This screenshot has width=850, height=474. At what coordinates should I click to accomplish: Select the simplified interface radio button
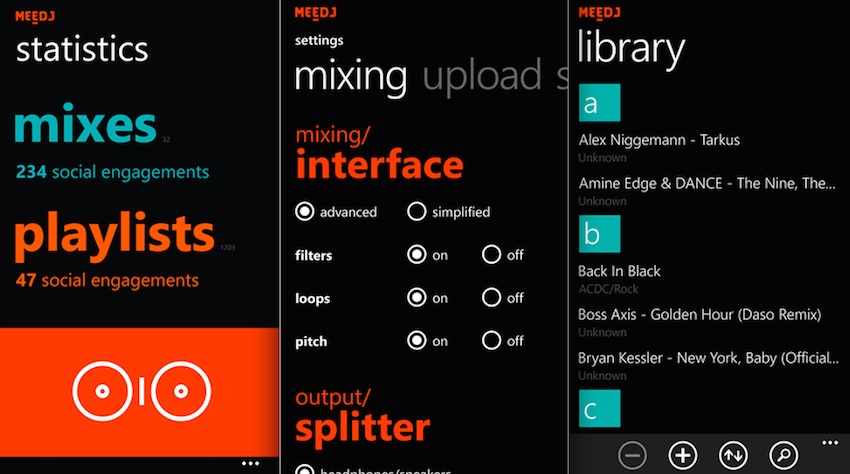[x=416, y=212]
